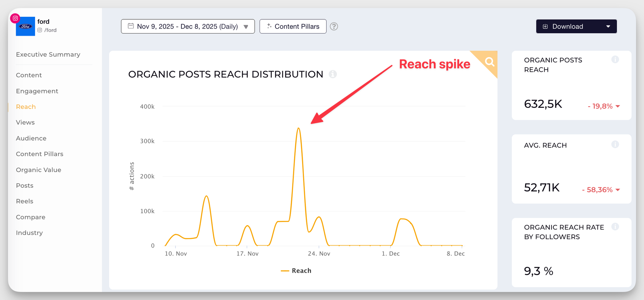Click the Content Pillars filter button
This screenshot has width=644, height=300.
click(x=293, y=26)
